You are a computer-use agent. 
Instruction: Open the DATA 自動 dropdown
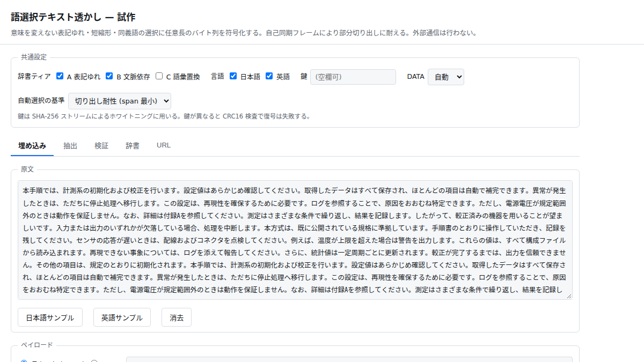click(445, 77)
